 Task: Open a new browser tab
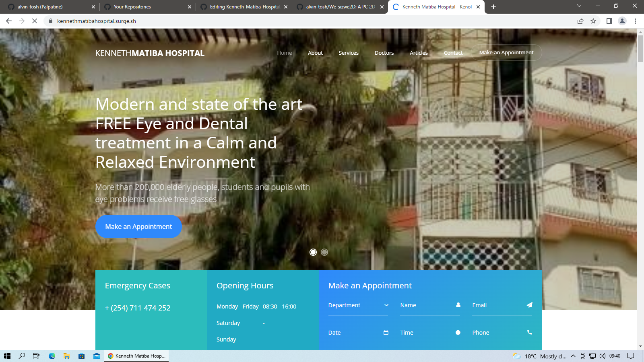click(493, 7)
